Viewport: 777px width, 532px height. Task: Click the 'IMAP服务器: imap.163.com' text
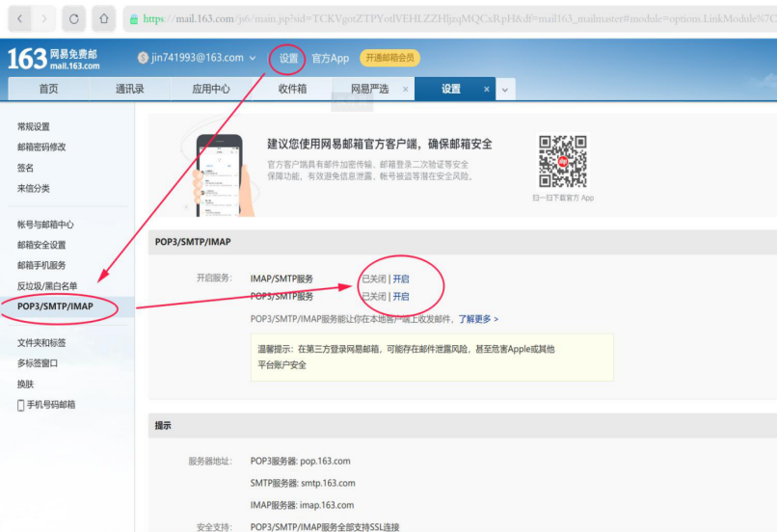(303, 505)
